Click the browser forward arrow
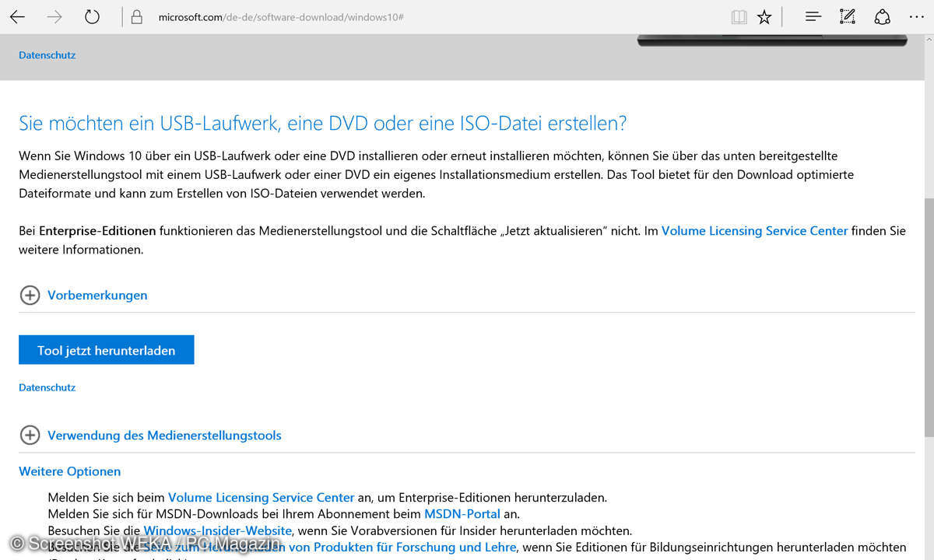Viewport: 934px width, 560px height. pyautogui.click(x=54, y=16)
